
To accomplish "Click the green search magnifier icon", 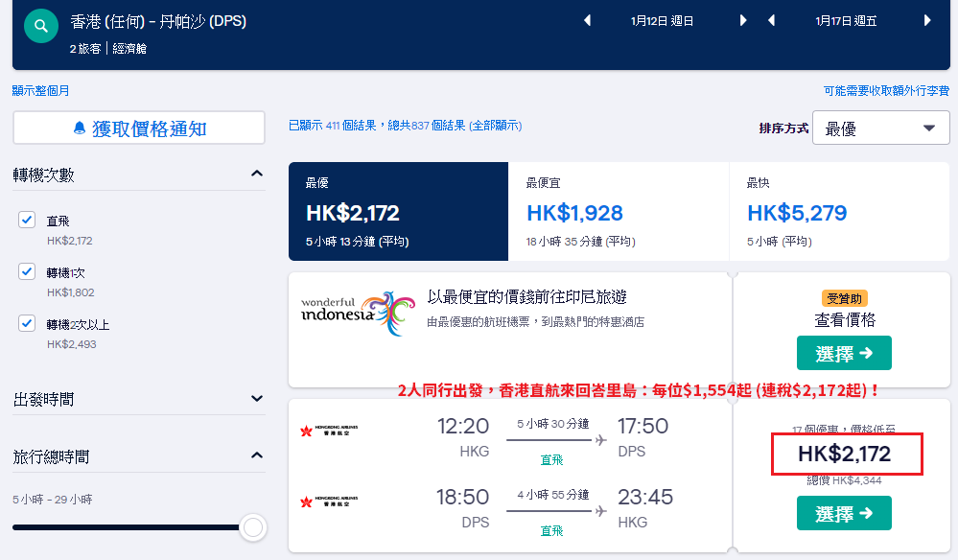I will 41,26.
